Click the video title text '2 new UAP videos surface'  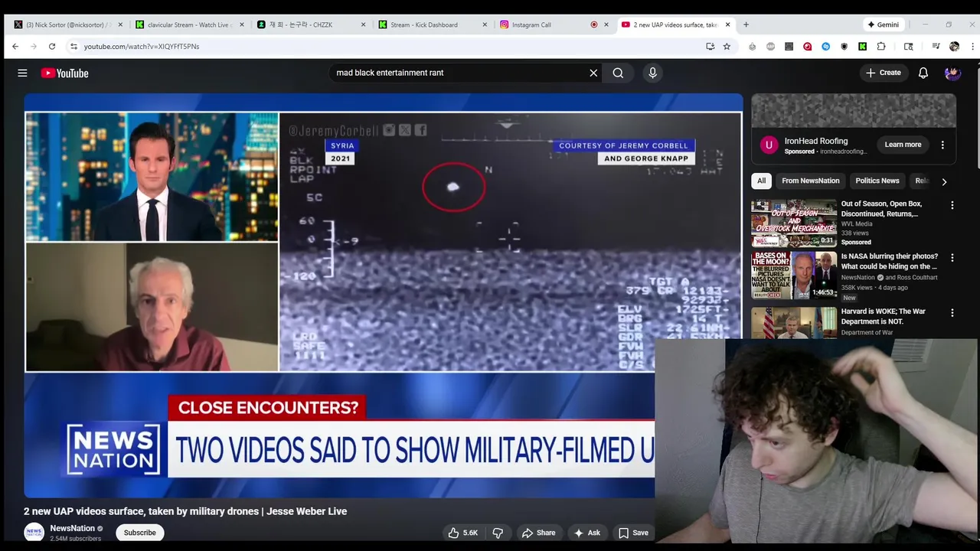185,511
